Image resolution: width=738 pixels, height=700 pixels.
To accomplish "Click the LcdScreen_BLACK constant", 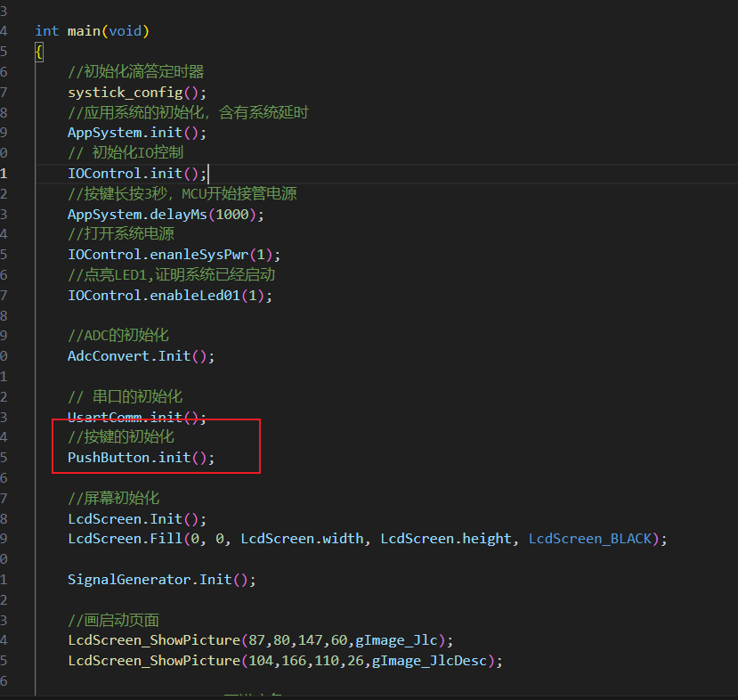I will click(590, 539).
